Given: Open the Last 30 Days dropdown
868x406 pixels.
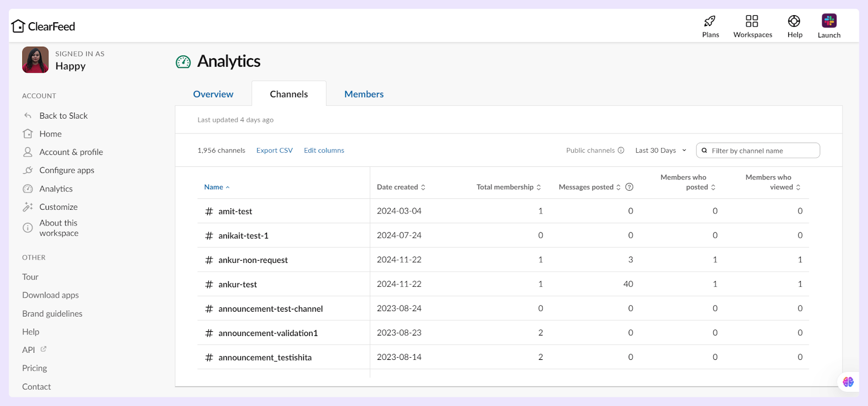Looking at the screenshot, I should coord(661,150).
